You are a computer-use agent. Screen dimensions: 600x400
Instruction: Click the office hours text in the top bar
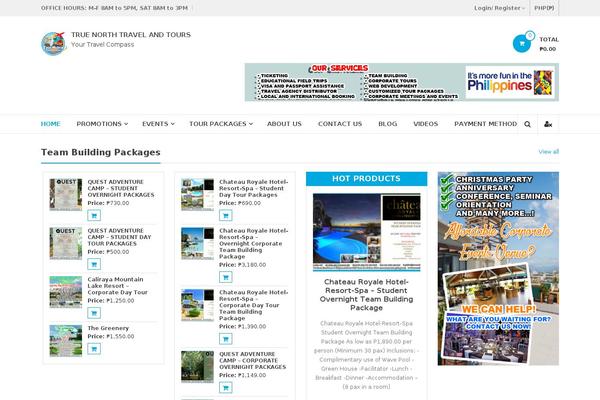coord(114,8)
